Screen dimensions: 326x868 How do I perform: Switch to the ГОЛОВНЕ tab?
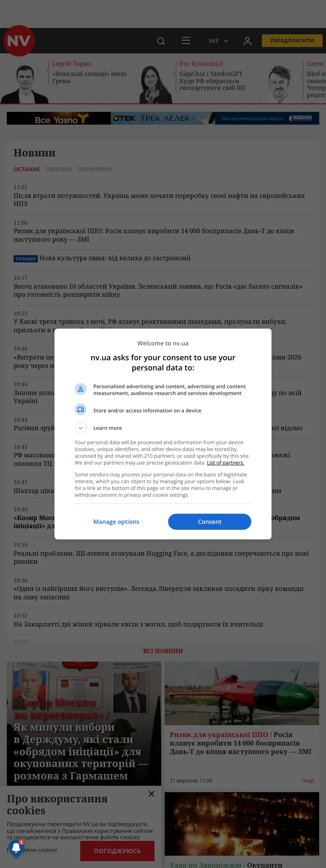coord(59,169)
